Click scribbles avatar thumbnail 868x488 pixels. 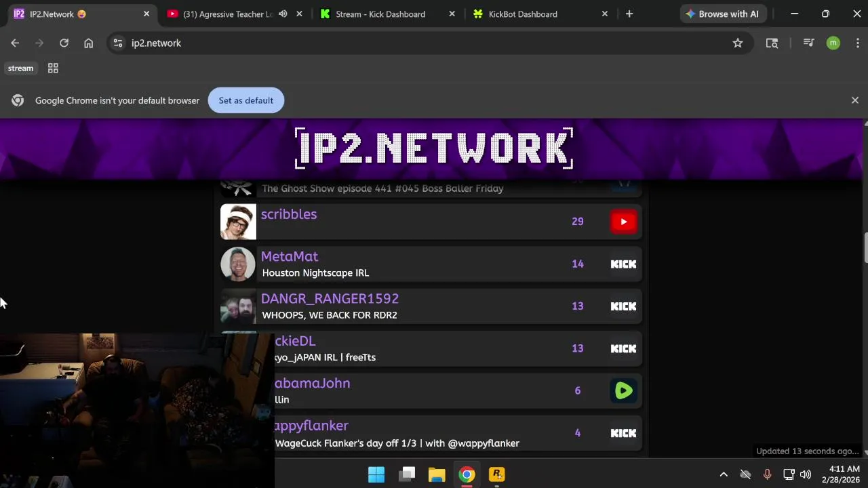(238, 222)
